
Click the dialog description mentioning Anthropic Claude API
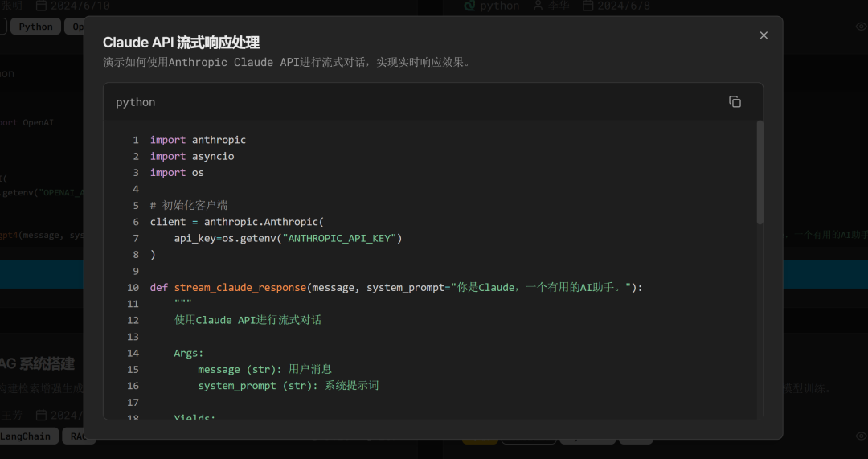coord(286,62)
